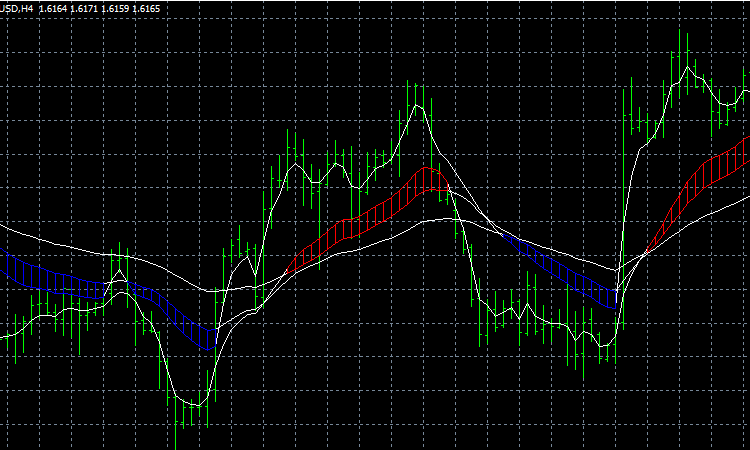Screen dimensions: 750x450
Task: Click the open price value 1.6164
Action: coord(53,9)
